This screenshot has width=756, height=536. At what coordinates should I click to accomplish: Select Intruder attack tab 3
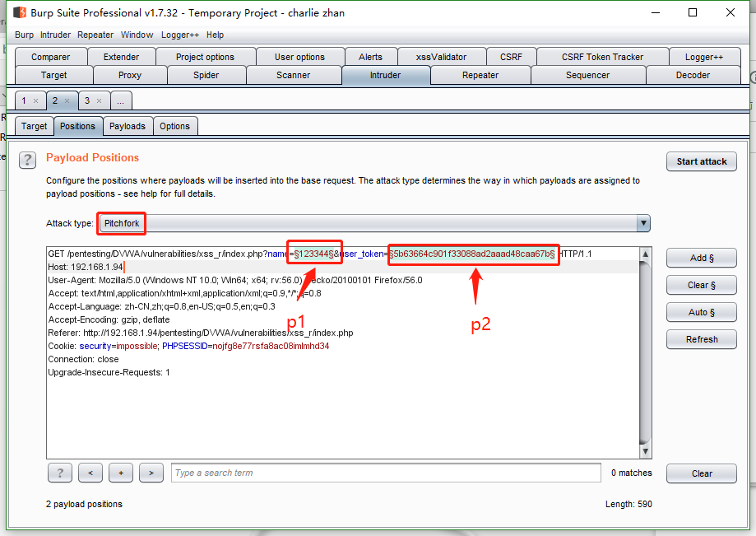point(87,100)
